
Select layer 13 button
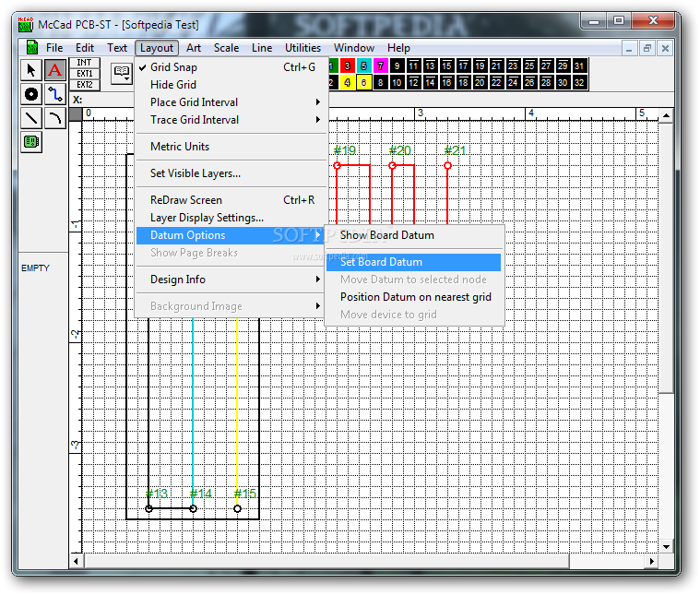click(x=430, y=66)
